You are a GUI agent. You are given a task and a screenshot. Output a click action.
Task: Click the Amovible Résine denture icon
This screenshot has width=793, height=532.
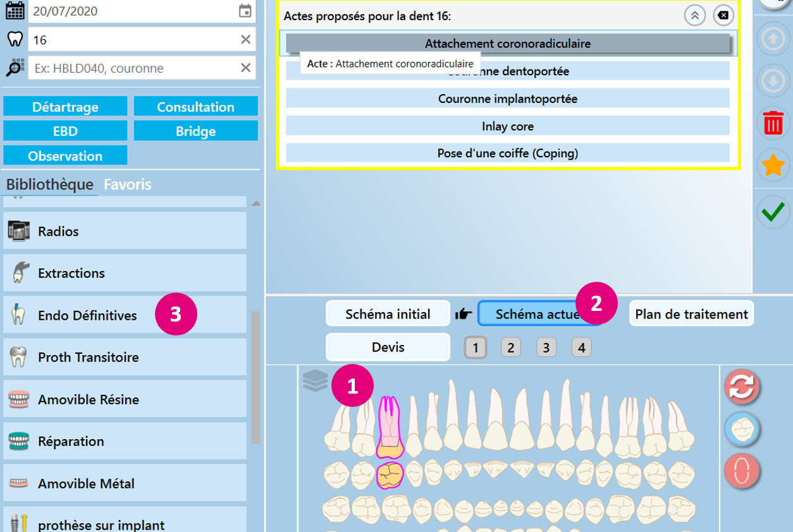click(19, 399)
